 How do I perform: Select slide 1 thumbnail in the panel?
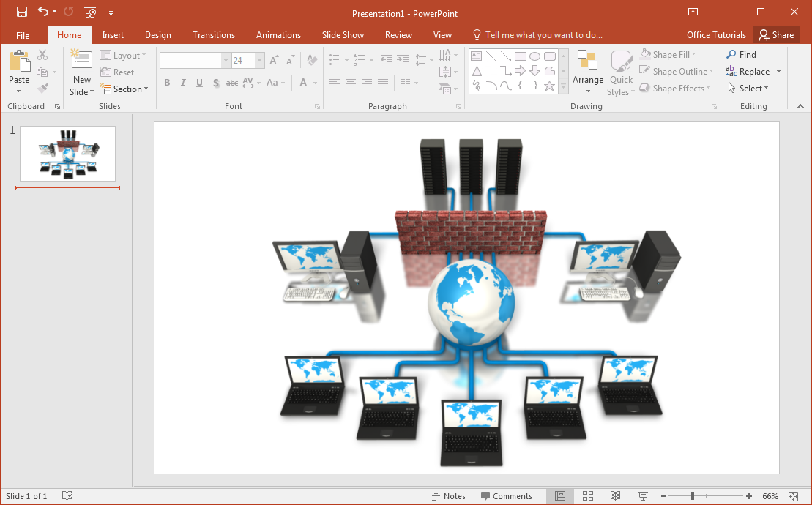[x=67, y=154]
